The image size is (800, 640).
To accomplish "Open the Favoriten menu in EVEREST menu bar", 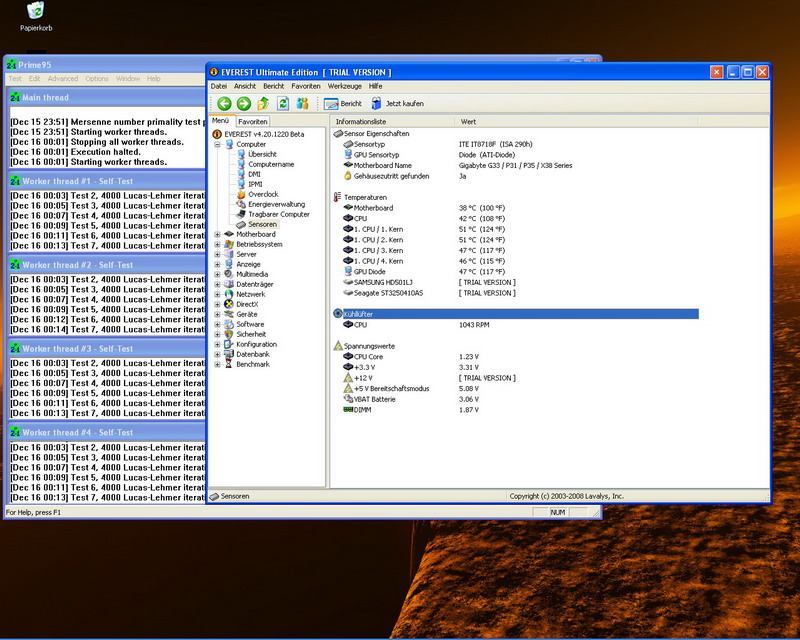I will coord(306,86).
